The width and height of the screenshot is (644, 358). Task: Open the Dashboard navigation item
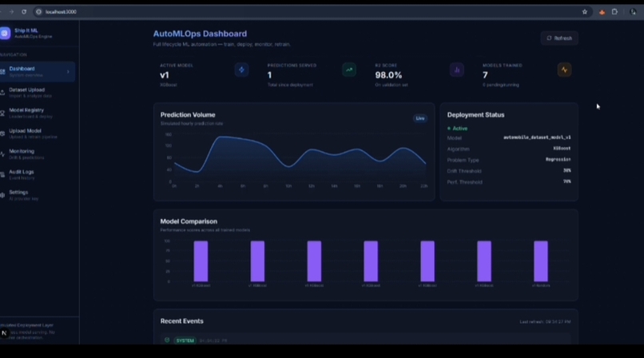pyautogui.click(x=38, y=71)
